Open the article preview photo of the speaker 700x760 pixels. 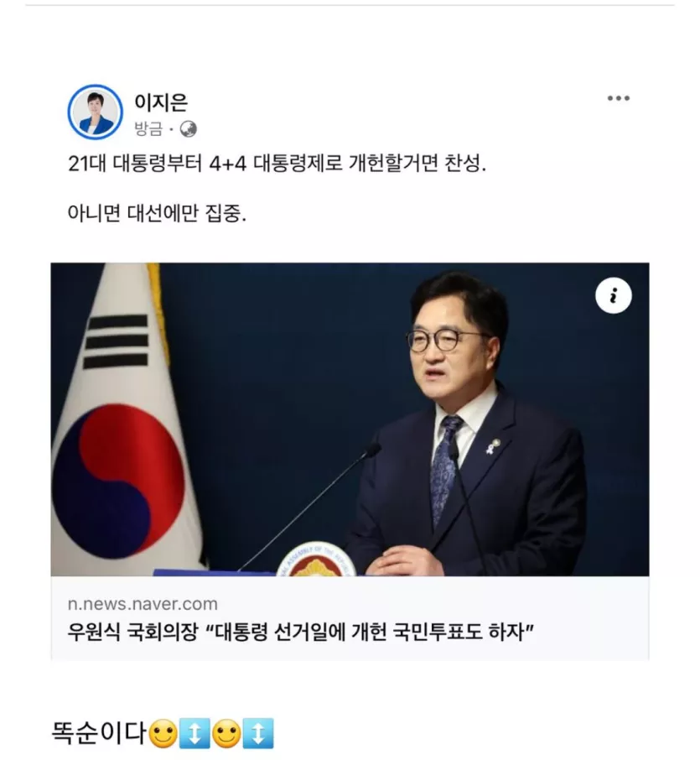pyautogui.click(x=350, y=419)
